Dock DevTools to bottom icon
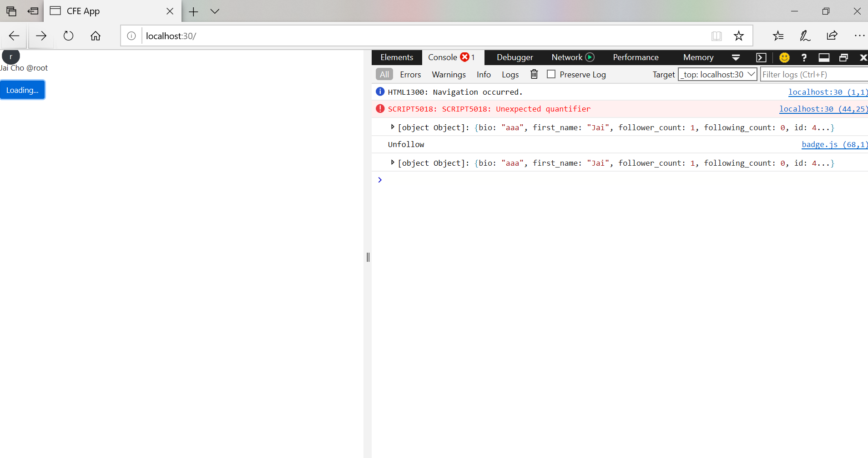Image resolution: width=868 pixels, height=458 pixels. pos(824,57)
